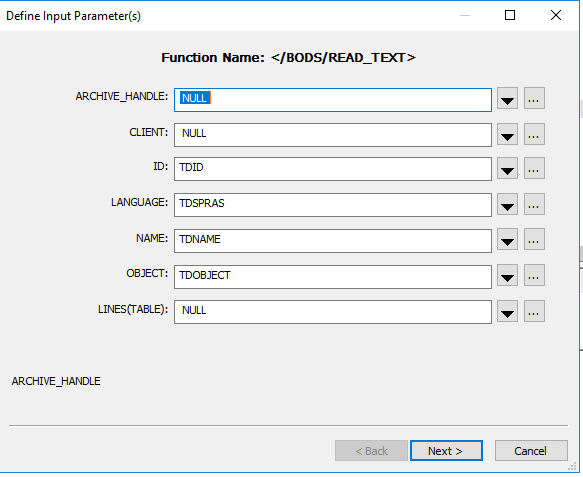Expand the NAME dropdown arrow

pos(508,239)
